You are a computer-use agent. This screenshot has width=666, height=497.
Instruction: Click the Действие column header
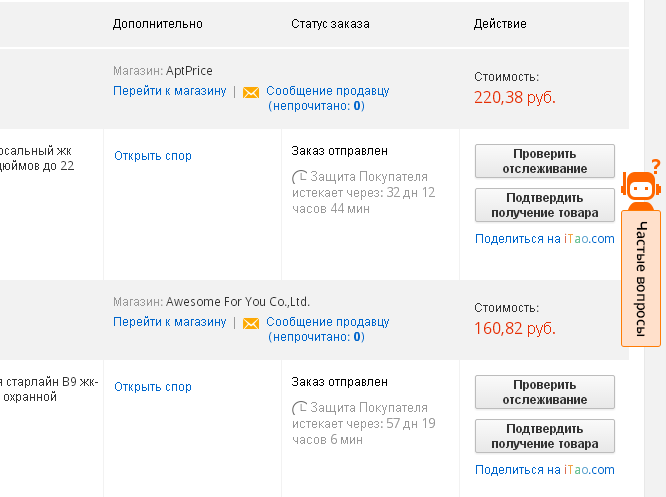point(500,24)
